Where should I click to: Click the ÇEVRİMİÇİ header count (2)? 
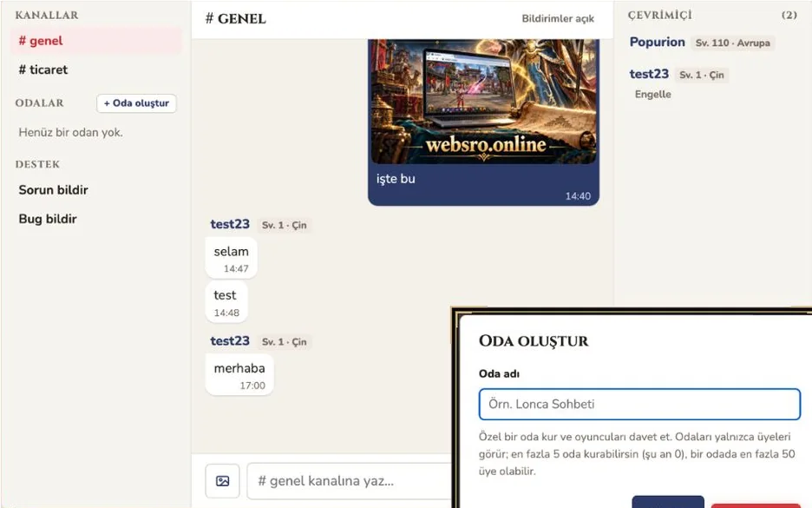pos(789,15)
